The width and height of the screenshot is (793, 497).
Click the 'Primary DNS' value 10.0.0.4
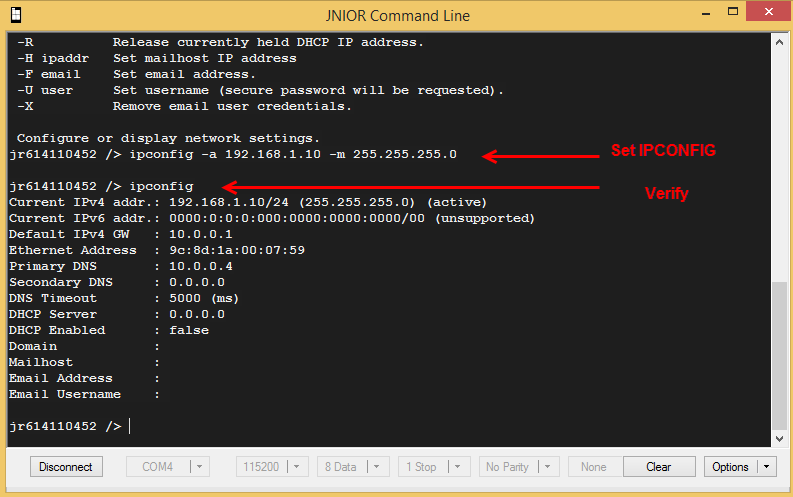(201, 266)
